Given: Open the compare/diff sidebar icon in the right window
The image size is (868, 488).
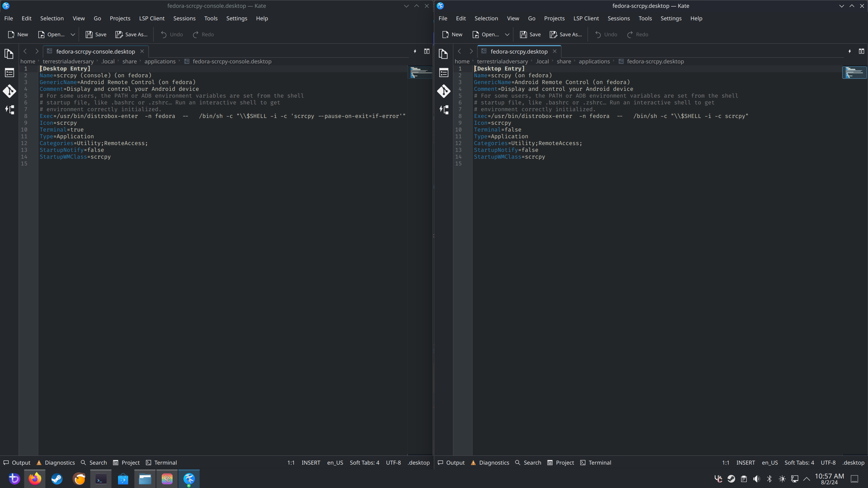Looking at the screenshot, I should [443, 110].
